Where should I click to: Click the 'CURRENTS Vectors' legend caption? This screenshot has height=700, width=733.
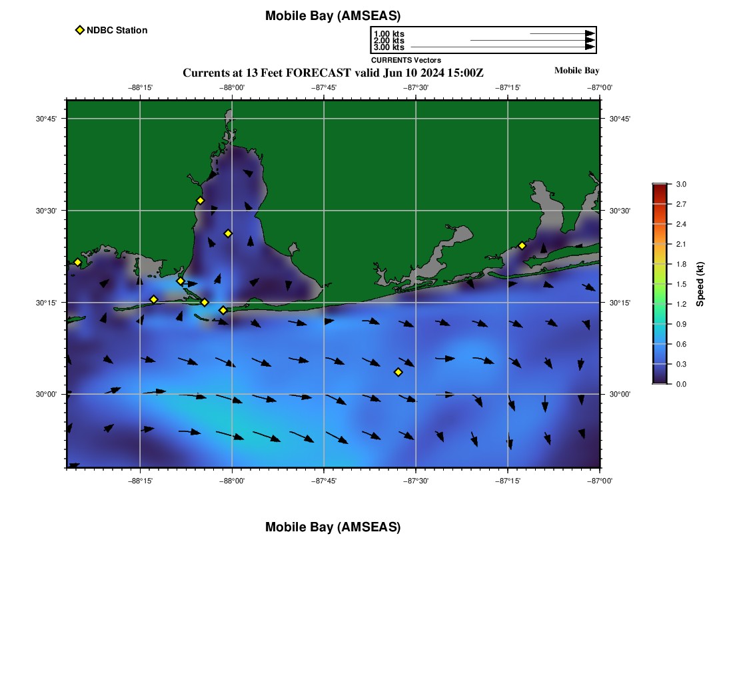(x=406, y=60)
